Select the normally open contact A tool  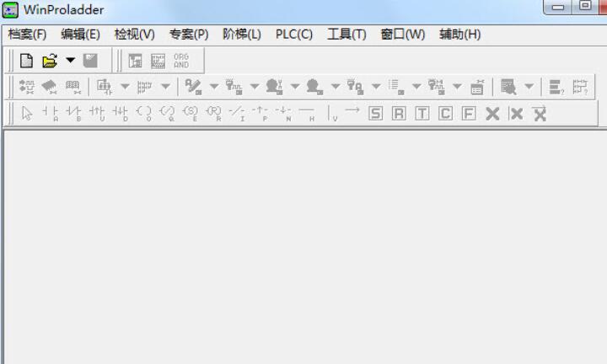pos(51,114)
